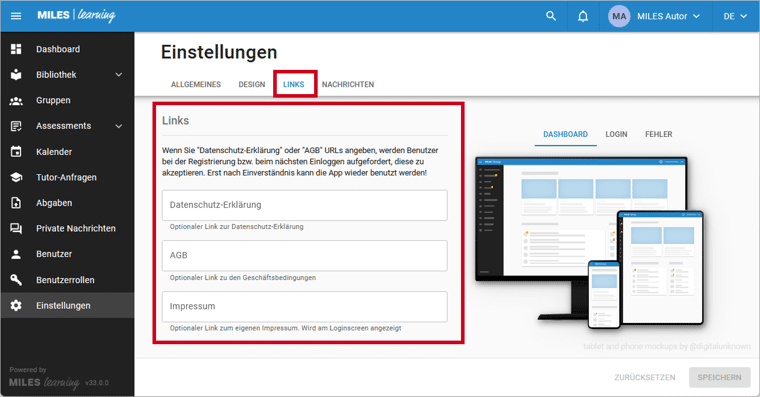The height and width of the screenshot is (397, 760).
Task: Open notifications bell
Action: [583, 16]
